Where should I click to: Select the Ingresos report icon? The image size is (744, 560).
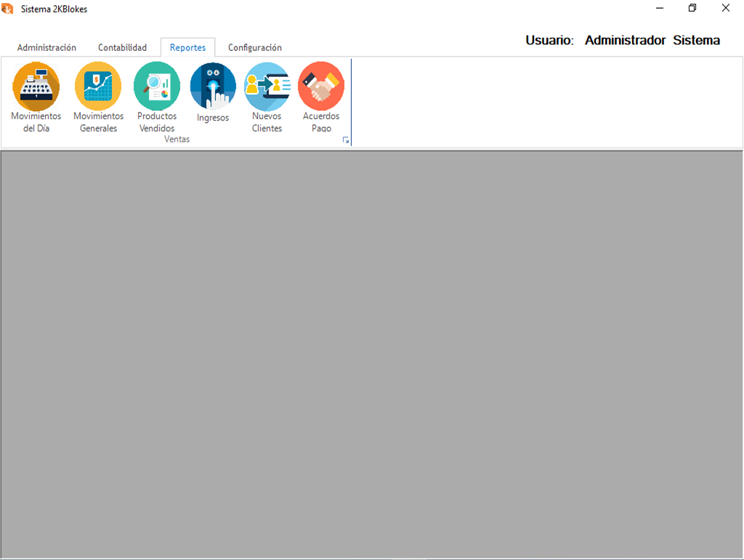point(213,86)
